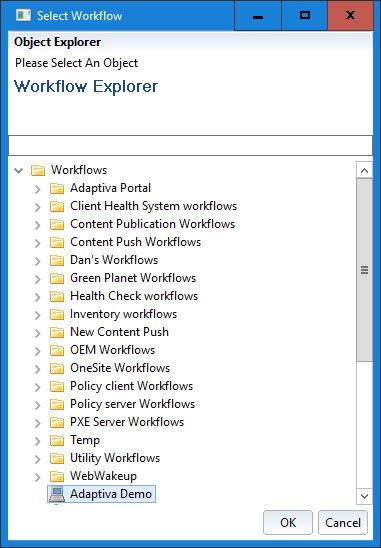Click the vertical scrollbar thumb

pyautogui.click(x=364, y=270)
